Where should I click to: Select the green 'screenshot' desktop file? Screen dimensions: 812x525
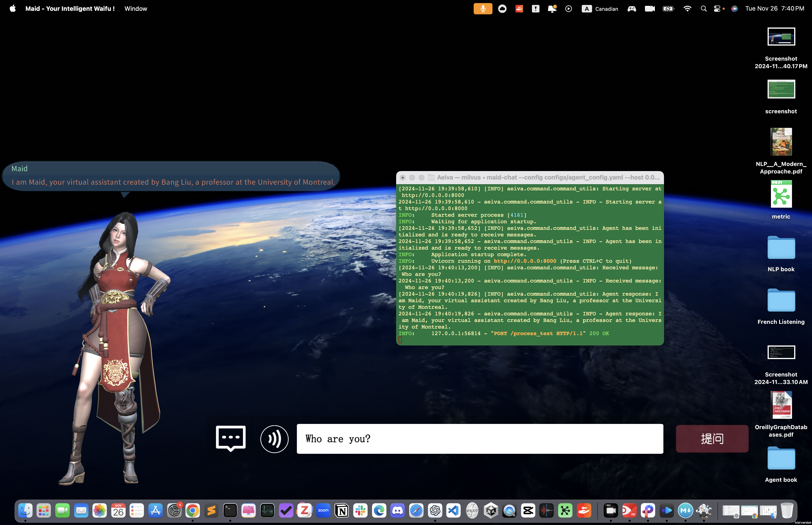(x=781, y=97)
